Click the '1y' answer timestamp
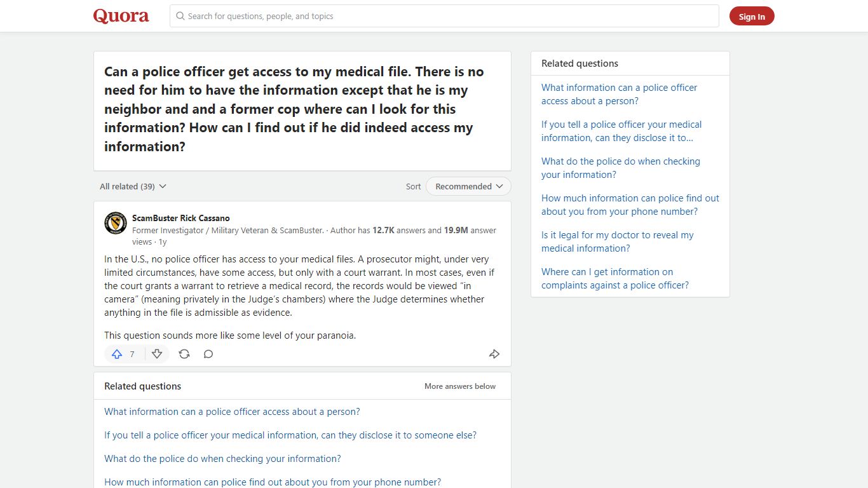This screenshot has height=488, width=868. [x=163, y=242]
